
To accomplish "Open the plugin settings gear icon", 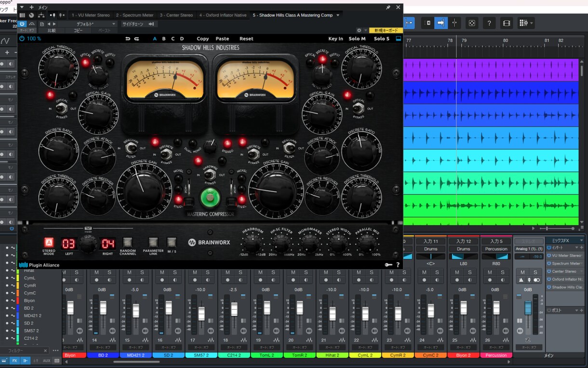I will [359, 30].
